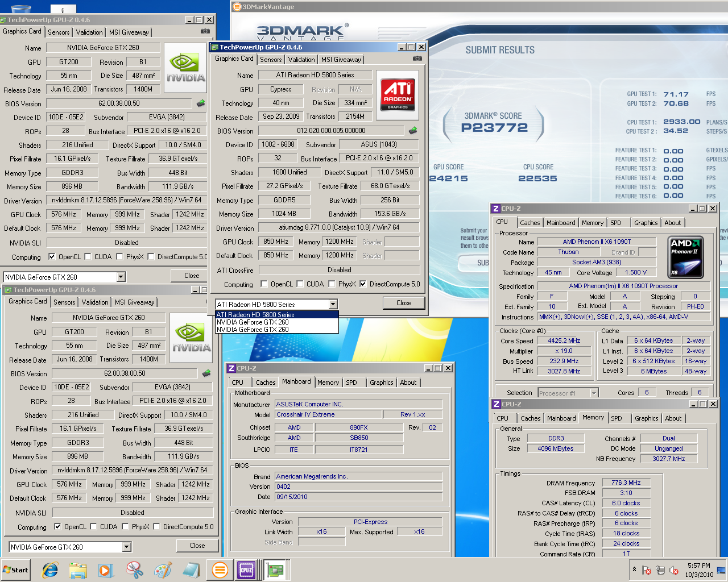Show hidden tray icons arrow
The height and width of the screenshot is (582, 728).
(x=634, y=569)
